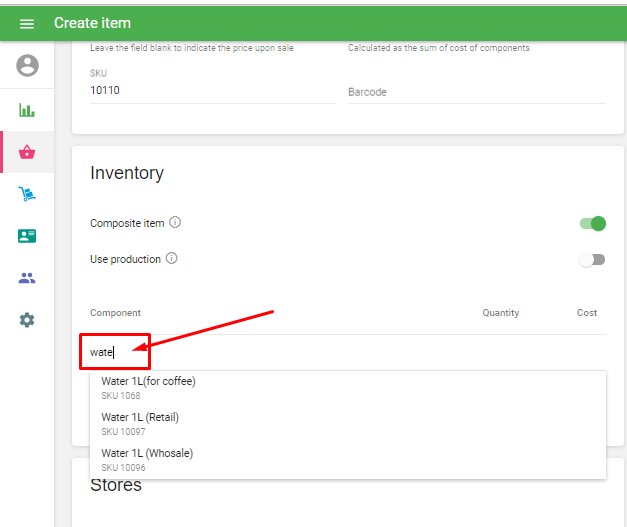Open Settings gear icon
The height and width of the screenshot is (527, 627).
[27, 320]
